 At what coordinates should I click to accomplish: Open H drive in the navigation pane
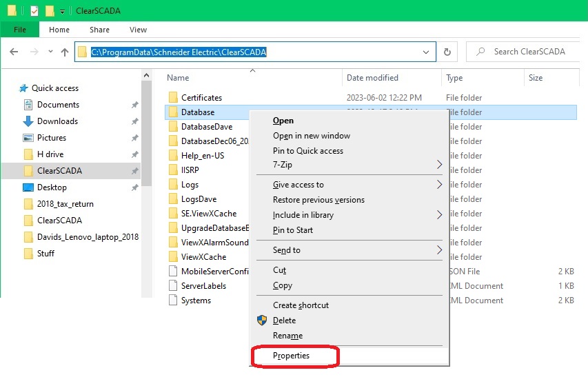[x=50, y=154]
